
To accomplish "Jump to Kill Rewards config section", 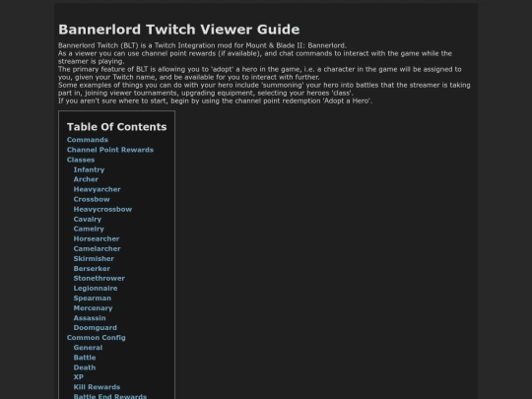I will pyautogui.click(x=97, y=387).
